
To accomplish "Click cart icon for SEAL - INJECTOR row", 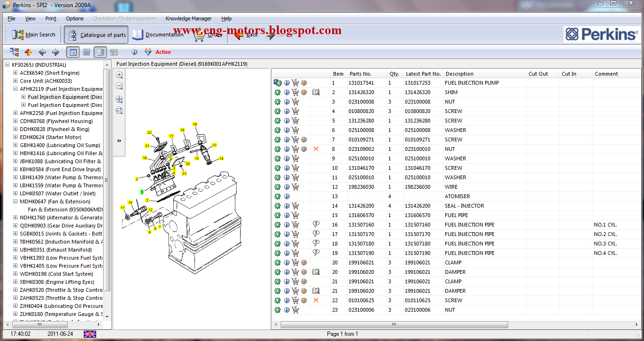I will [295, 206].
